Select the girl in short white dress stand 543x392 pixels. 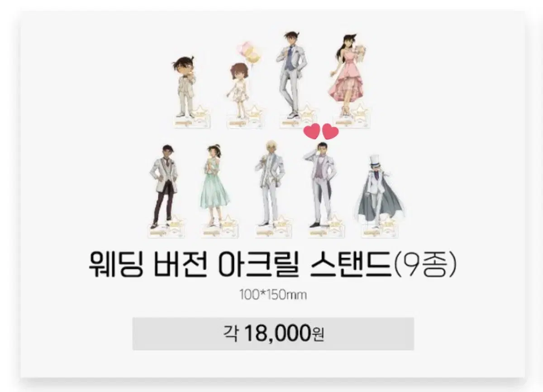(239, 95)
